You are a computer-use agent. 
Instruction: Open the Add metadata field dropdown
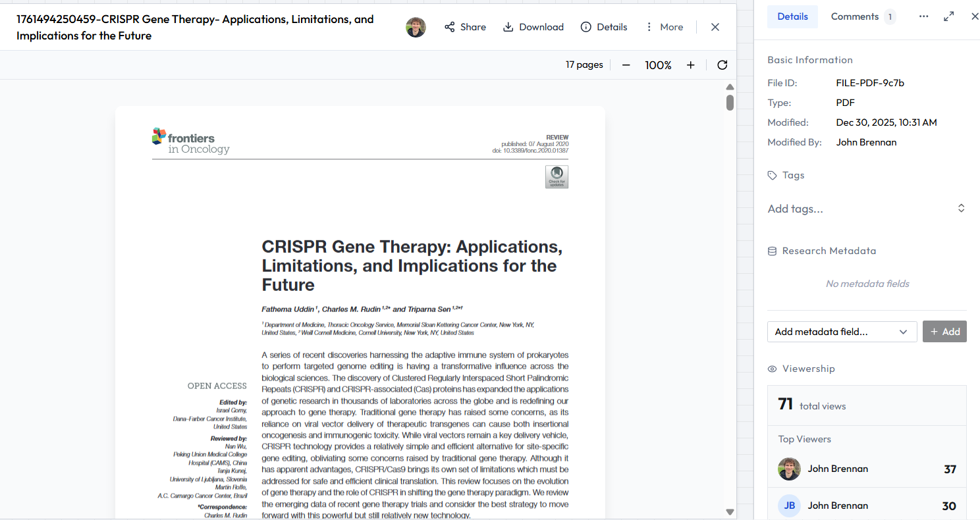coord(842,332)
